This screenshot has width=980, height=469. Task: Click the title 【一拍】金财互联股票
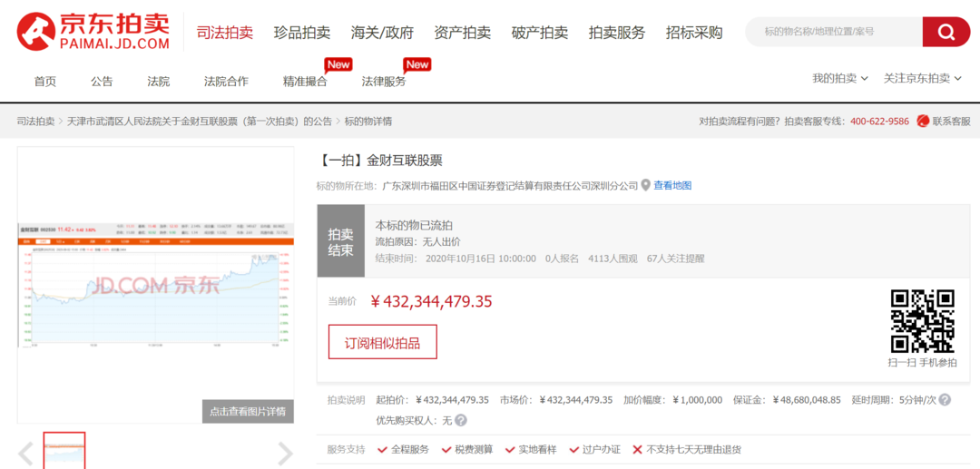(x=381, y=161)
